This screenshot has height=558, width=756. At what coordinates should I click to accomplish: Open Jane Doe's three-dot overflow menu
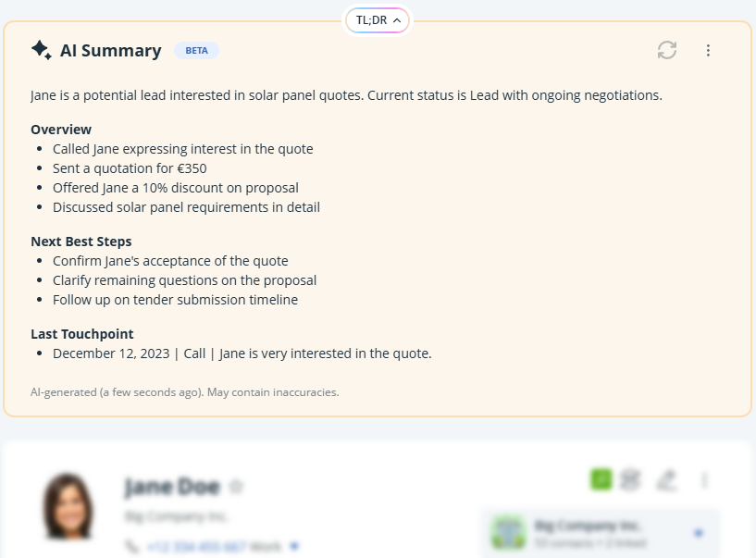[705, 479]
